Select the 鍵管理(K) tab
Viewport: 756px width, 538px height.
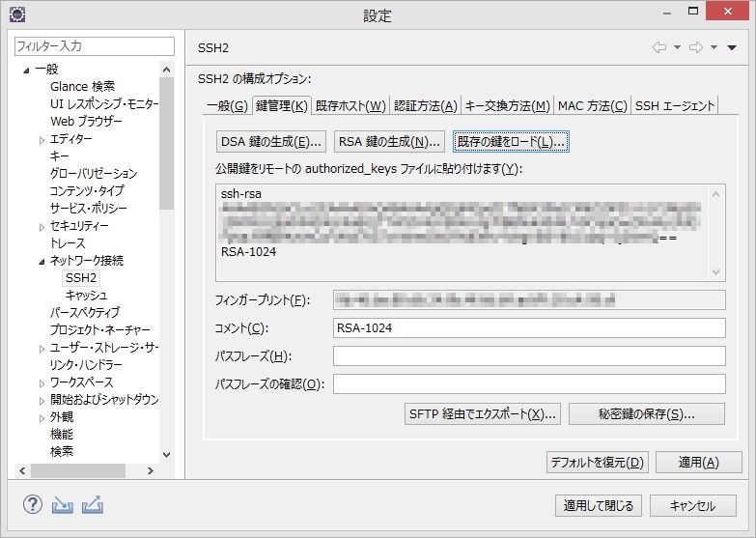click(x=282, y=105)
